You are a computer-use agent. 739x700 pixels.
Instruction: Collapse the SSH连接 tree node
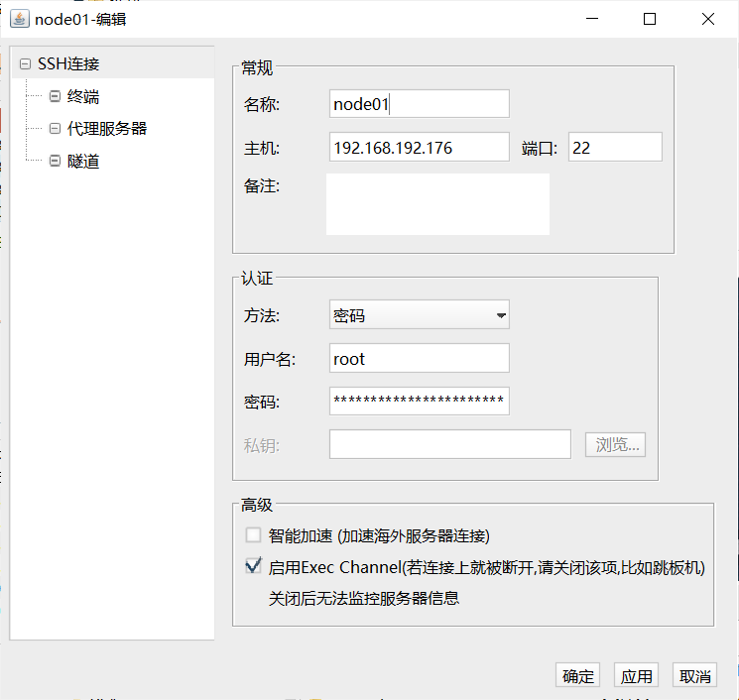click(26, 63)
